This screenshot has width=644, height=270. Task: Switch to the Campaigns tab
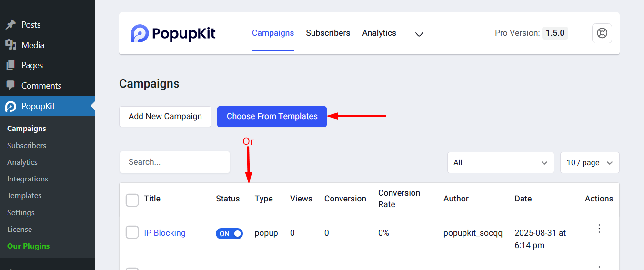point(273,33)
